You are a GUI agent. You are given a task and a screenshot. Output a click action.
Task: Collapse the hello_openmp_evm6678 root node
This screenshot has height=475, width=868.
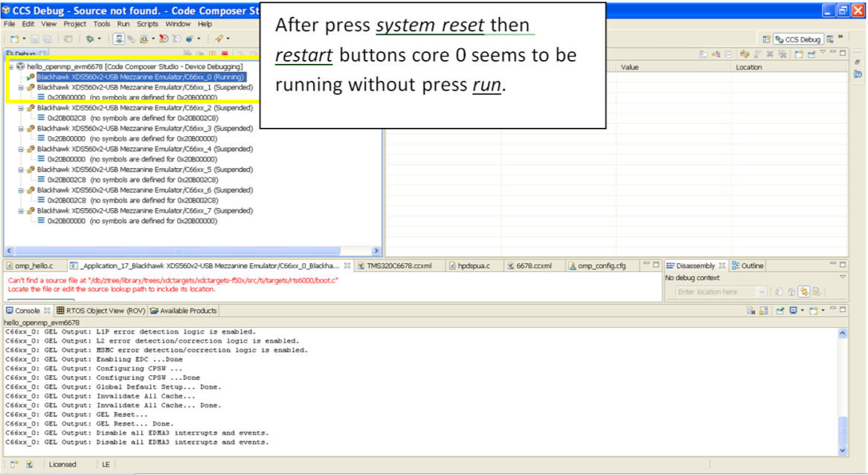tap(10, 67)
